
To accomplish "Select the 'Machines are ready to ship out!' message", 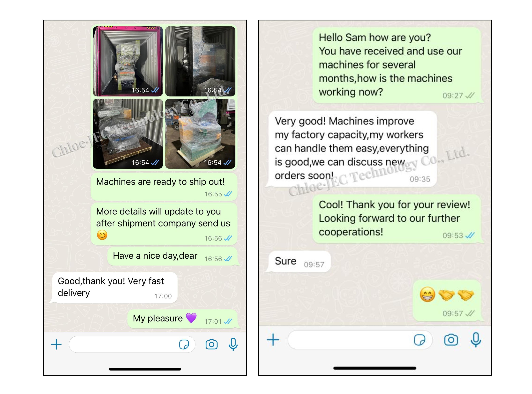I will (x=164, y=187).
